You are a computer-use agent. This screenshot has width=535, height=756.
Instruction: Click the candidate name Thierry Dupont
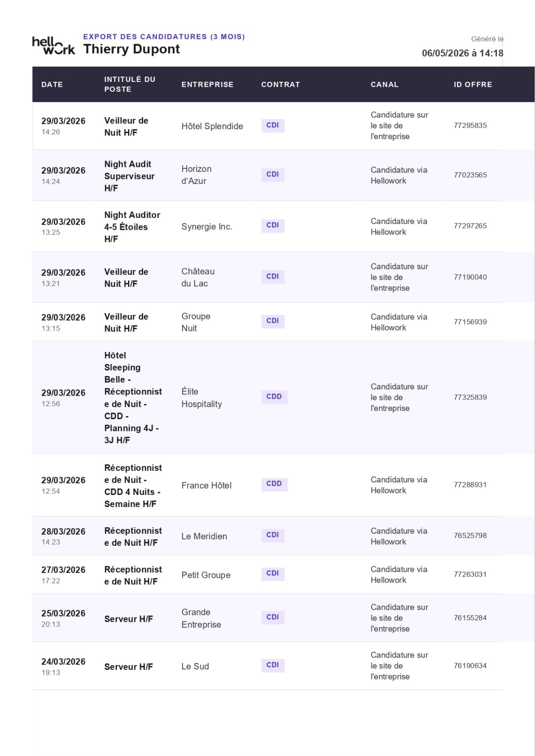132,49
